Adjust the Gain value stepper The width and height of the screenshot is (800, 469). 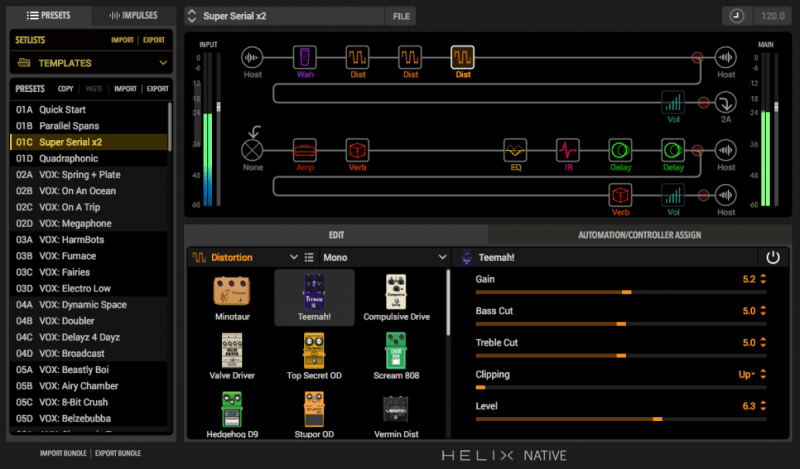coord(763,279)
